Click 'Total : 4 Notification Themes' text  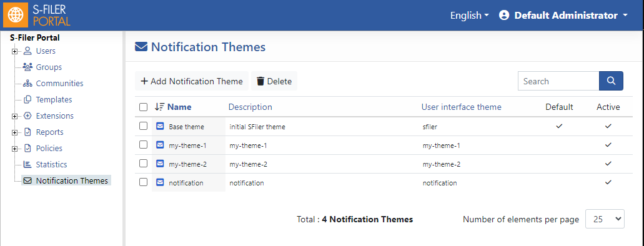pos(355,219)
